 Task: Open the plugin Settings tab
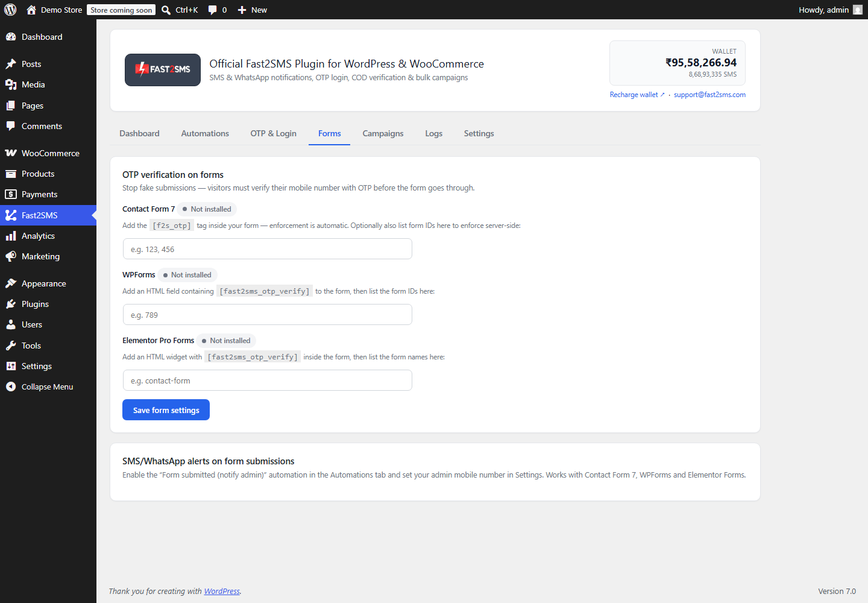pyautogui.click(x=479, y=133)
